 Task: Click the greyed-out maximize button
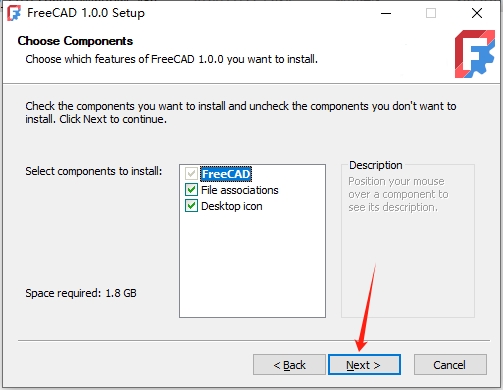(x=431, y=13)
